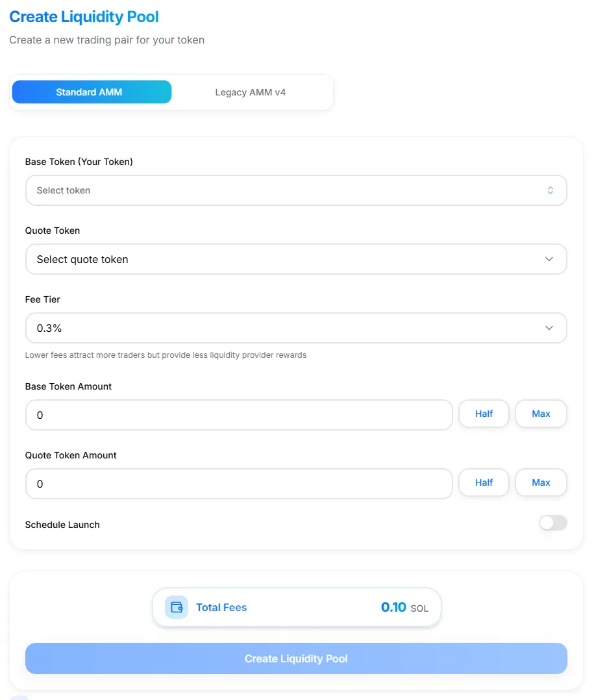Click the chevron on the Fee Tier selector
This screenshot has width=594, height=700.
coord(550,328)
